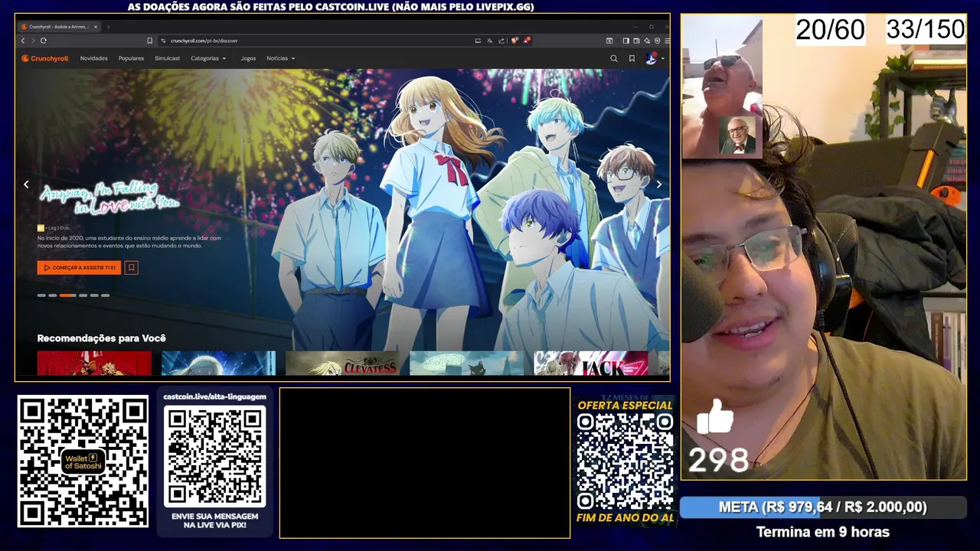Viewport: 980px width, 551px height.
Task: Click the featured anime synopsis text
Action: (129, 241)
